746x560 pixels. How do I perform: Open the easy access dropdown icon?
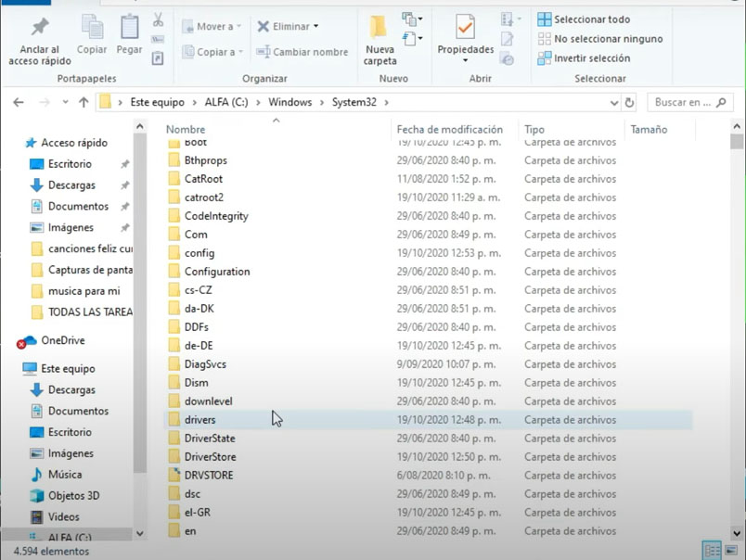tap(412, 38)
